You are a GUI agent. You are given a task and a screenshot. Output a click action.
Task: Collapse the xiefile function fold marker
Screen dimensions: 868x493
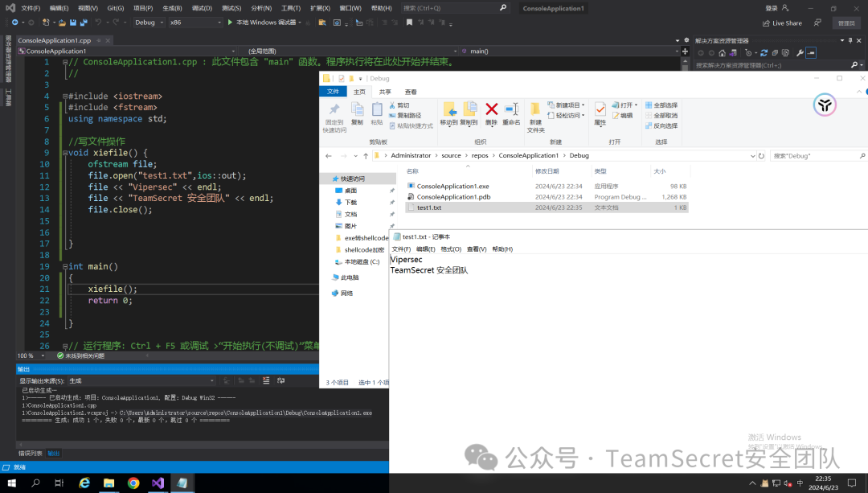[65, 153]
